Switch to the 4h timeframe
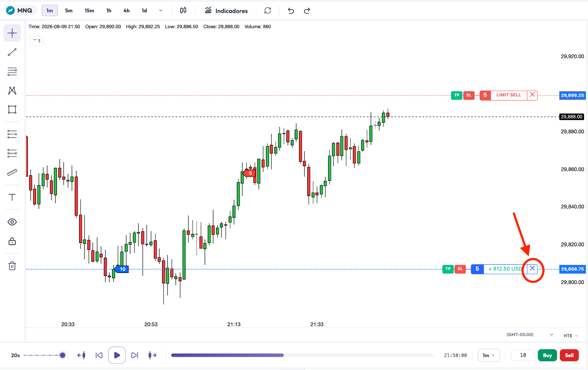Viewport: 588px width, 370px height. 126,11
